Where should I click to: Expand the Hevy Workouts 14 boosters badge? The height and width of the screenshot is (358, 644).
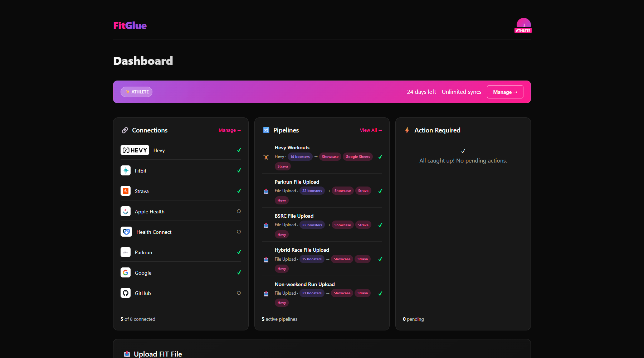[300, 156]
